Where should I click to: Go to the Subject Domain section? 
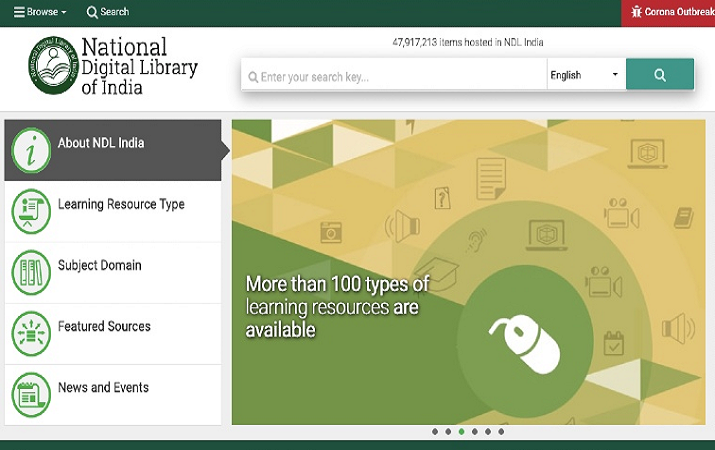(100, 265)
